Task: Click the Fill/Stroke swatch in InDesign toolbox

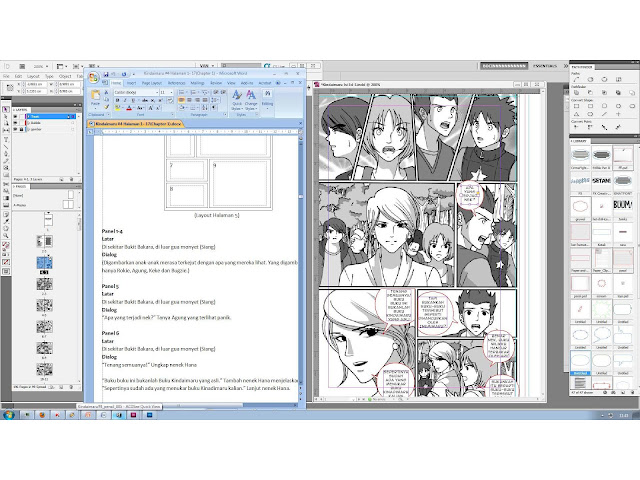Action: click(6, 245)
